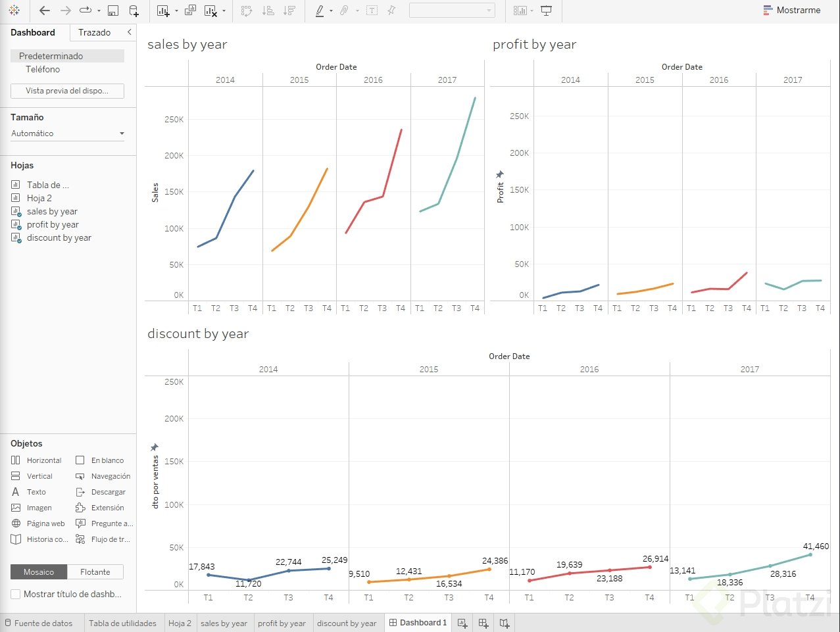840x632 pixels.
Task: Select the Teléfono device layout
Action: (x=43, y=69)
